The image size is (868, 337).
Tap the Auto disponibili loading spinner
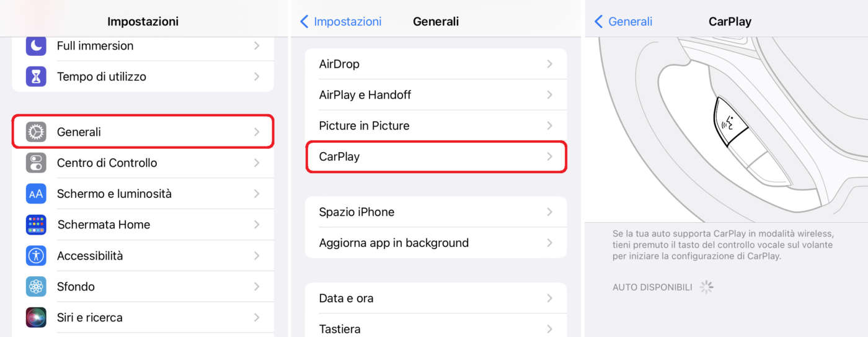pyautogui.click(x=706, y=287)
